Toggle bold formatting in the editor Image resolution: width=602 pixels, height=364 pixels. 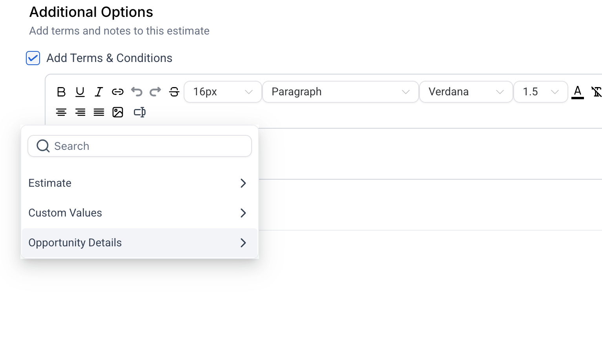(61, 92)
